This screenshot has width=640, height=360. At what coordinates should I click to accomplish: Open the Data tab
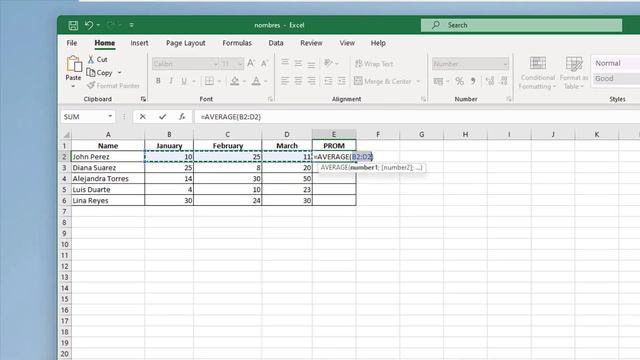pos(276,43)
